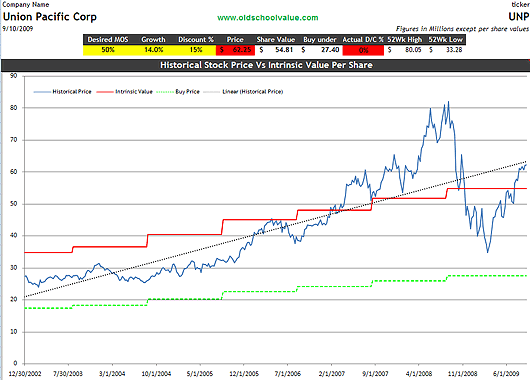
Task: Click the Figures in Millions note
Action: tap(462, 29)
